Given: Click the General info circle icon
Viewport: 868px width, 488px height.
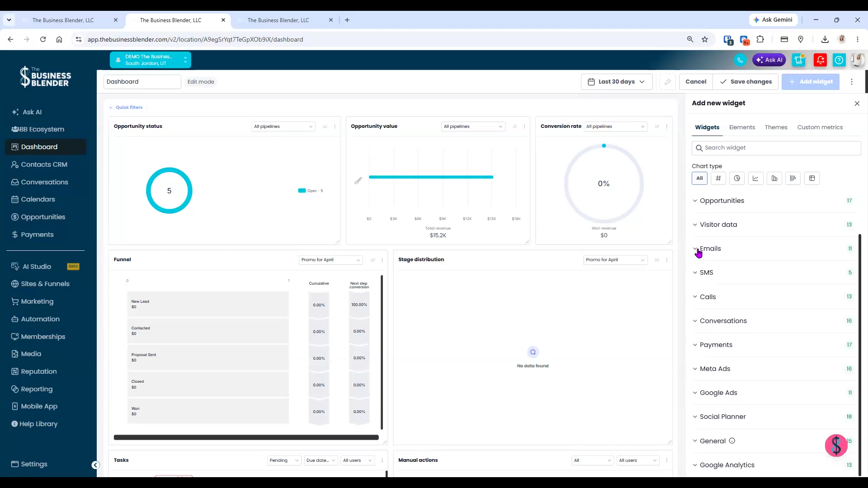Looking at the screenshot, I should click(732, 441).
